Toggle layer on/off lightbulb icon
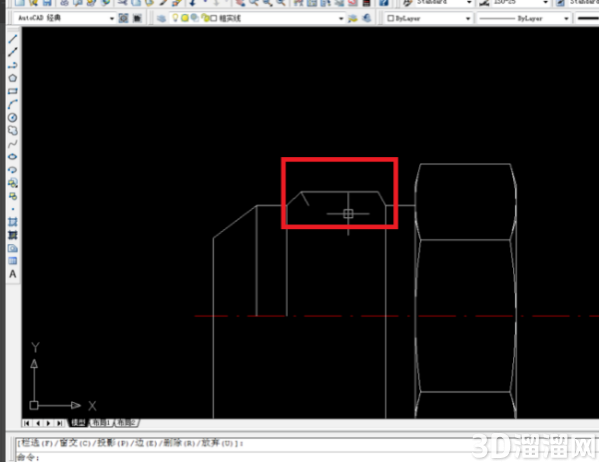 175,18
